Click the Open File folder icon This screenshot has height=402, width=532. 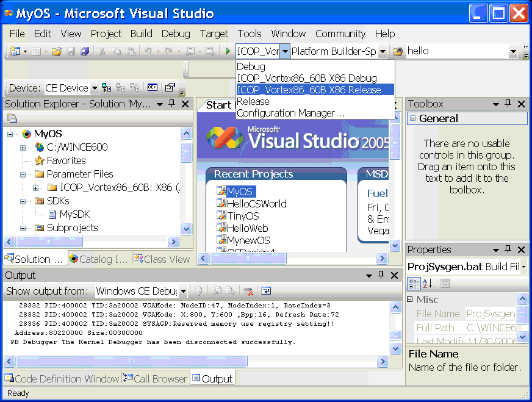tap(57, 51)
